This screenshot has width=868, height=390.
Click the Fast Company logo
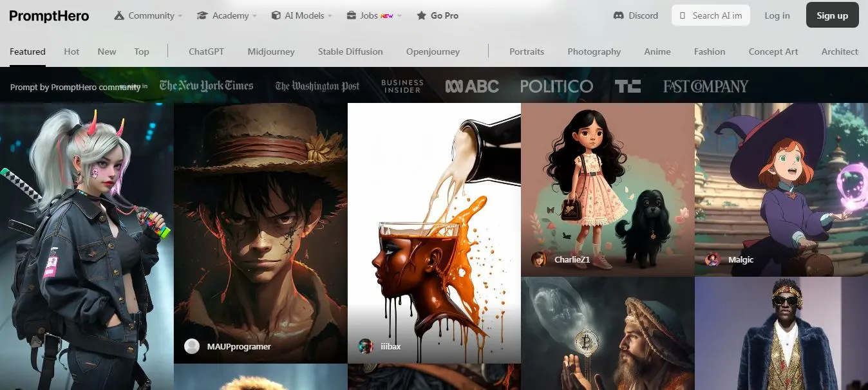pos(706,86)
